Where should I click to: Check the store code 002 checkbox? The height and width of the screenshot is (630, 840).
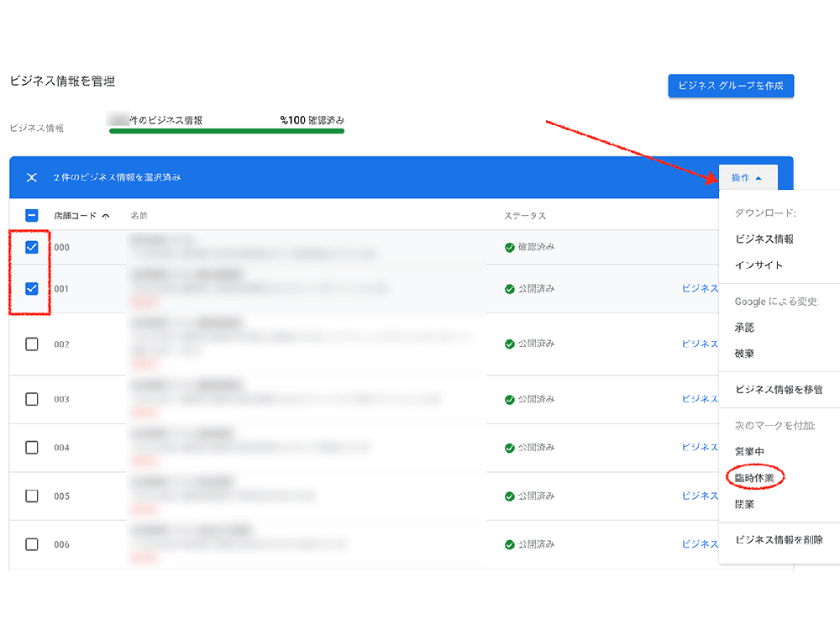point(32,344)
